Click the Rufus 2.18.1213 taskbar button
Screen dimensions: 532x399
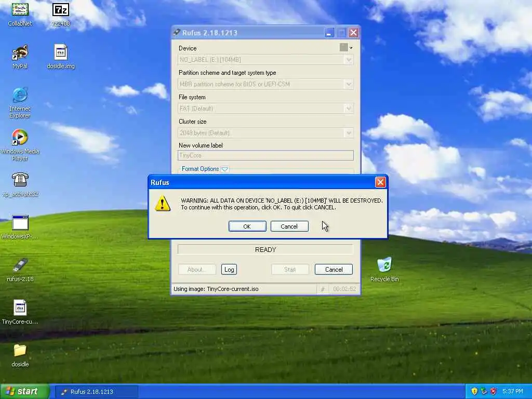tap(96, 392)
